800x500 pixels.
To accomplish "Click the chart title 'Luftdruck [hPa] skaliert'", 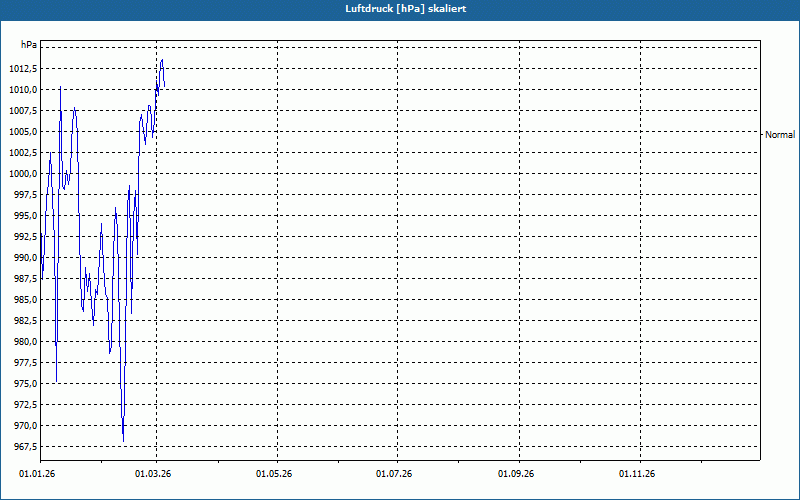I will pyautogui.click(x=406, y=9).
